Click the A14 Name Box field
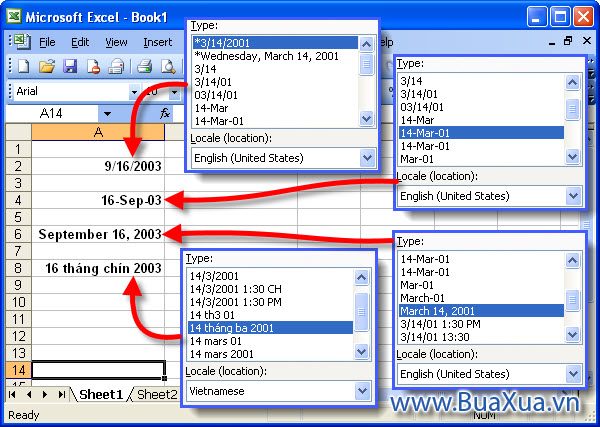Screen dimensions: 600x427 pyautogui.click(x=51, y=114)
